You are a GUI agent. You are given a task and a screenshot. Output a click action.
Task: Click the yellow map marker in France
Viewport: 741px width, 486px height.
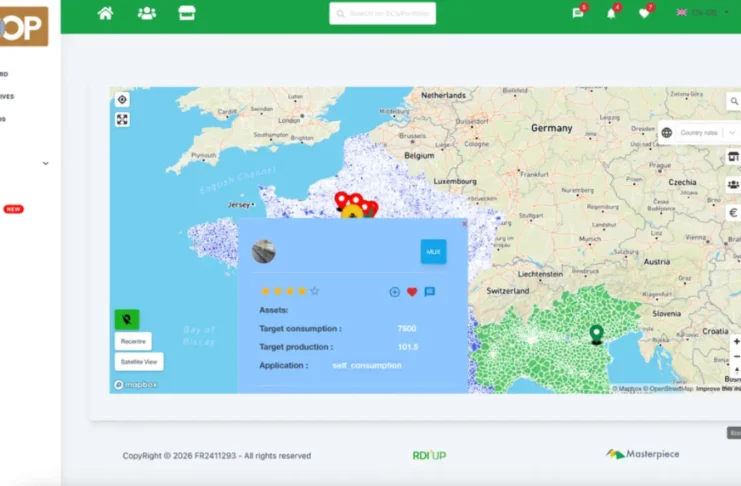click(x=352, y=213)
